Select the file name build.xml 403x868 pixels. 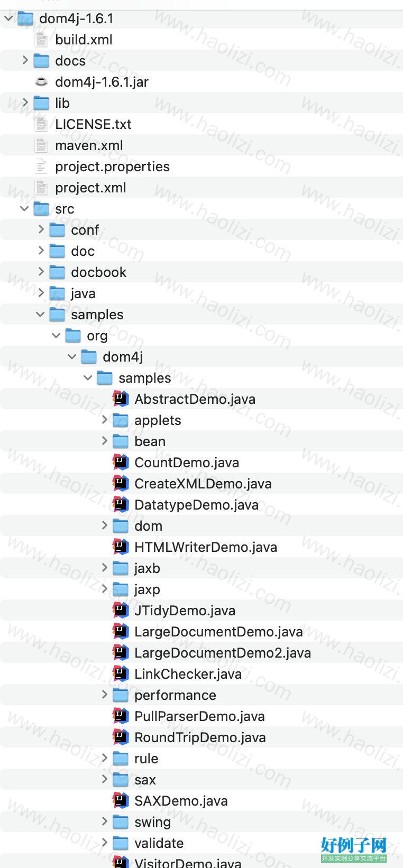coord(84,40)
